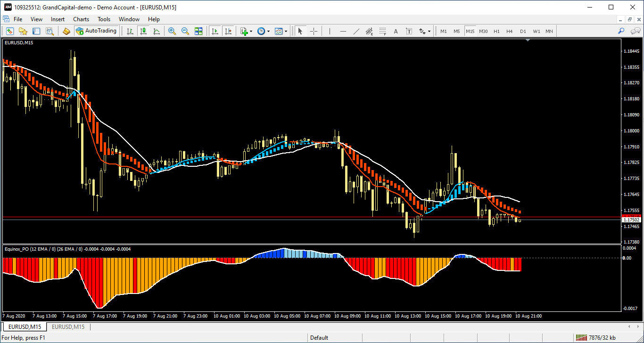Tile chart windows icon
Image resolution: width=644 pixels, height=343 pixels.
pyautogui.click(x=198, y=31)
